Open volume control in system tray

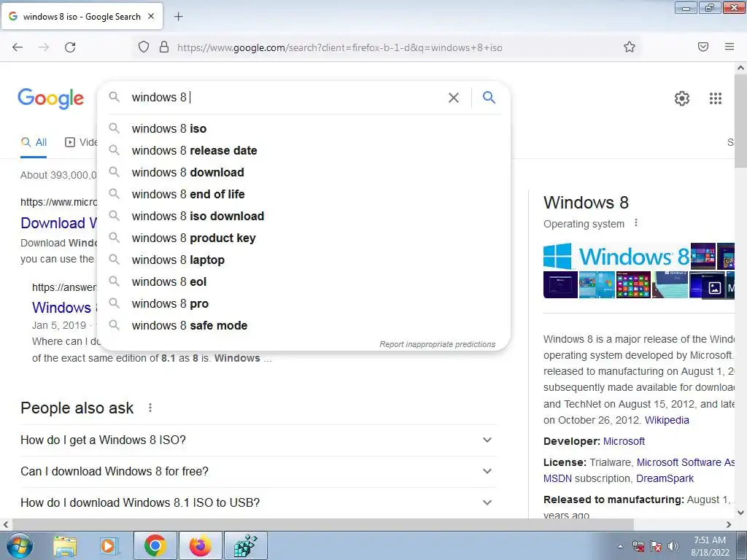click(x=673, y=546)
